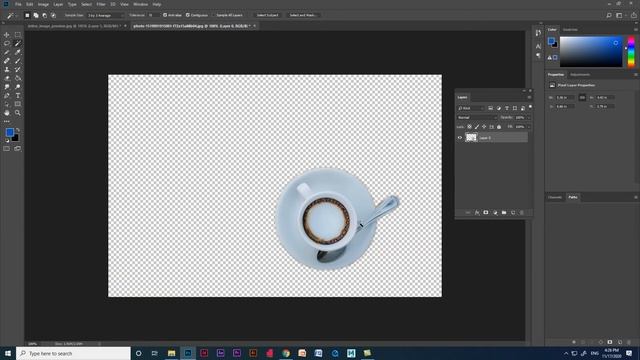
Task: Select the Rectangular Marquee tool
Action: pyautogui.click(x=18, y=35)
